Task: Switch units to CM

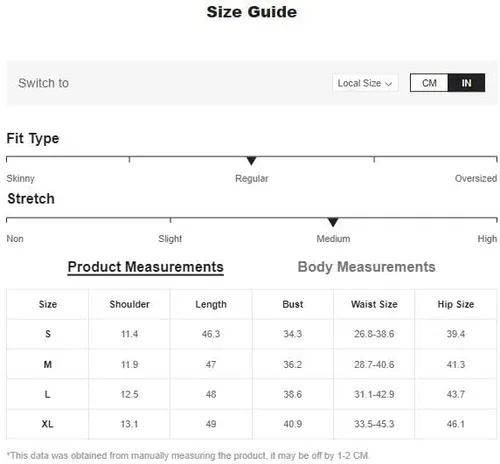Action: (x=429, y=83)
